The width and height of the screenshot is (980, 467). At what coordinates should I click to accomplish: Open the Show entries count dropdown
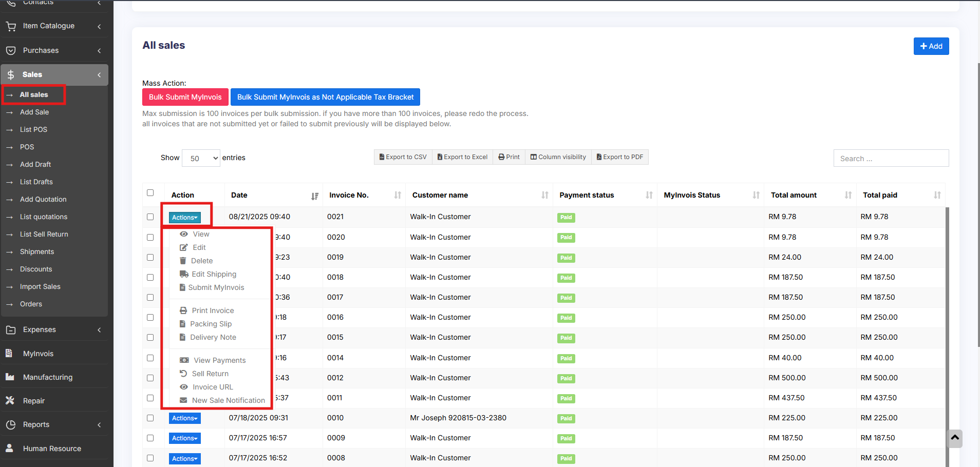click(x=201, y=158)
